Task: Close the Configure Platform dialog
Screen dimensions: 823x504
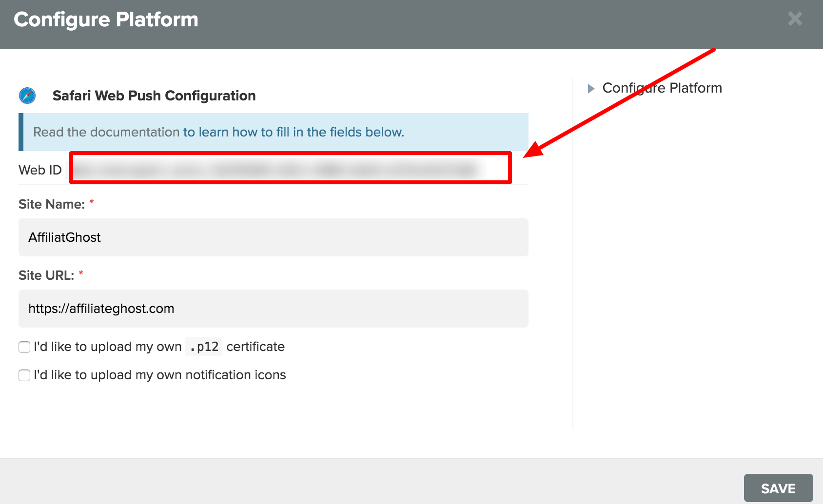Action: point(795,19)
